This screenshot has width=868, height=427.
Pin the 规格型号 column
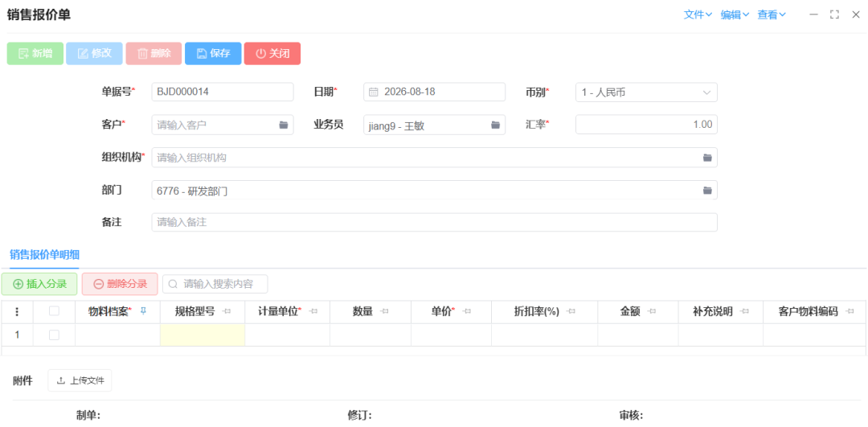[x=227, y=312]
